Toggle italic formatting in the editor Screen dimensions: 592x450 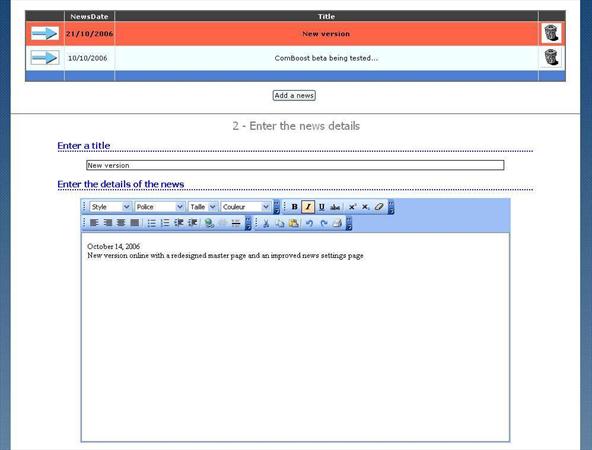pos(308,207)
